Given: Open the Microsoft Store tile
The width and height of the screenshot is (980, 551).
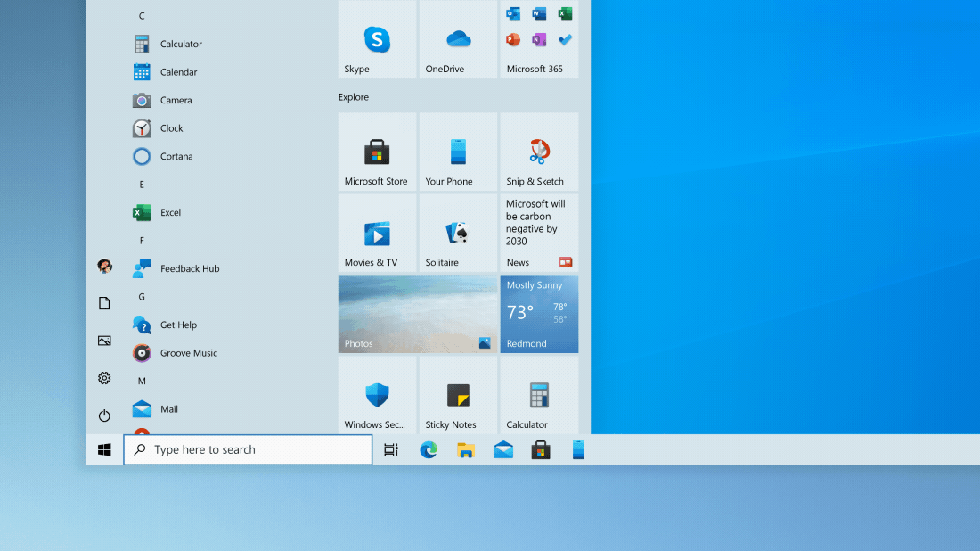Looking at the screenshot, I should pos(377,152).
